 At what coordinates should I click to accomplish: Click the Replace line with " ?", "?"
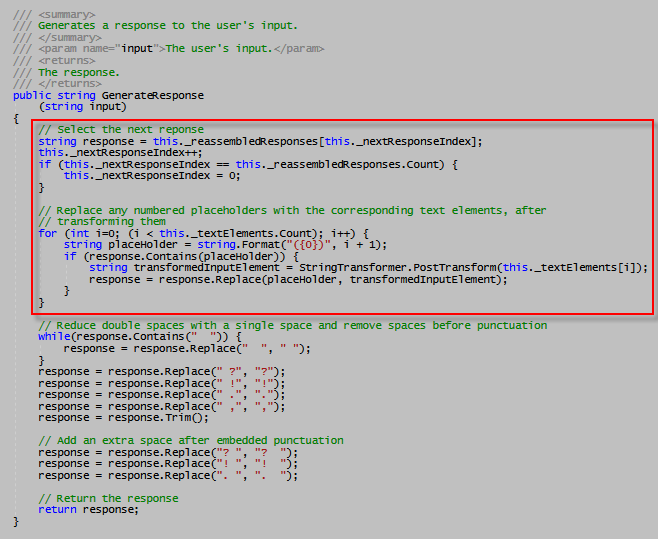pos(162,372)
